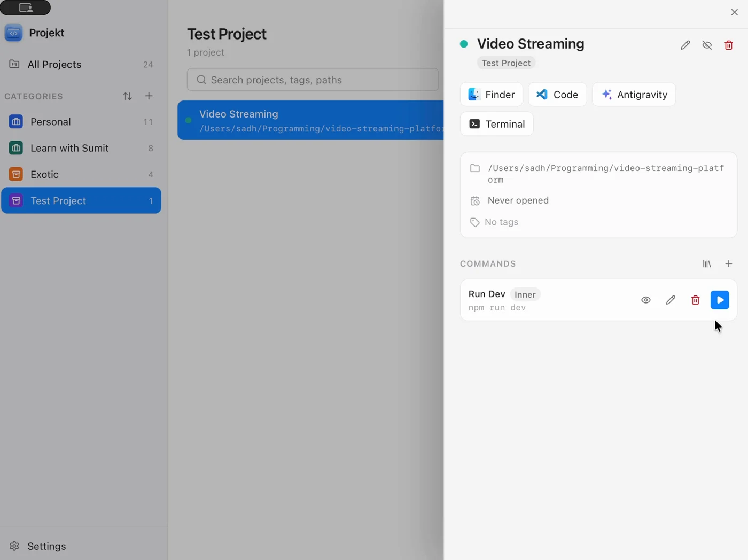Viewport: 748px width, 560px height.
Task: Click the Exotic category icon
Action: tap(16, 174)
